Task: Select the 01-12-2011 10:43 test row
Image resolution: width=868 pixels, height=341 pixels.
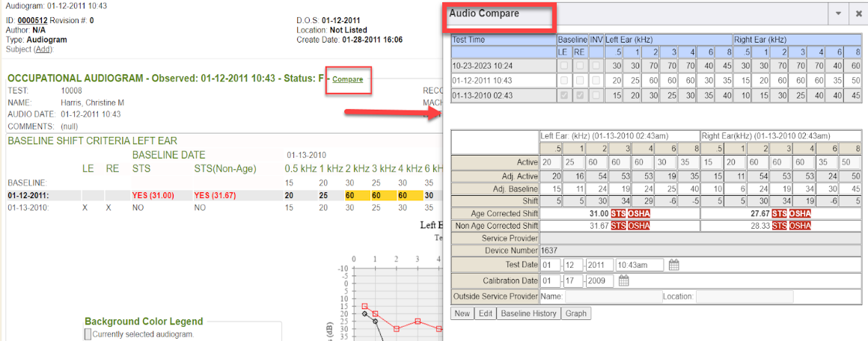Action: click(x=502, y=81)
